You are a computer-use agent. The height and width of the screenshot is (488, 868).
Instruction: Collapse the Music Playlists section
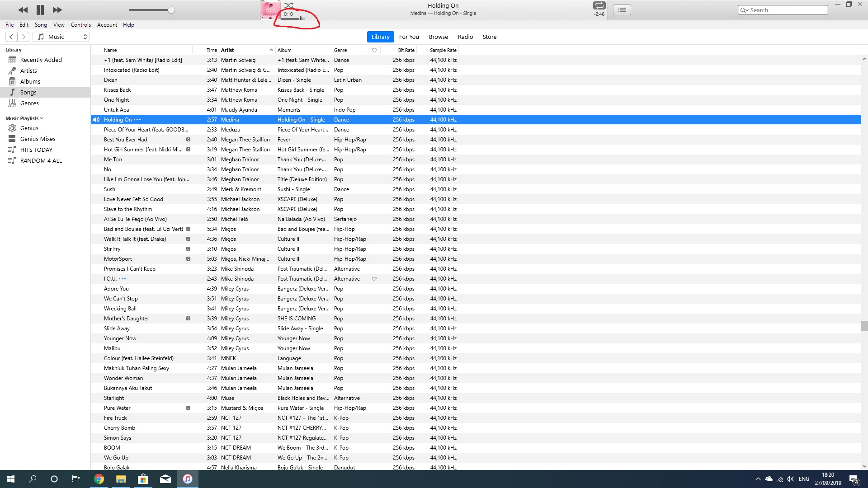(42, 118)
